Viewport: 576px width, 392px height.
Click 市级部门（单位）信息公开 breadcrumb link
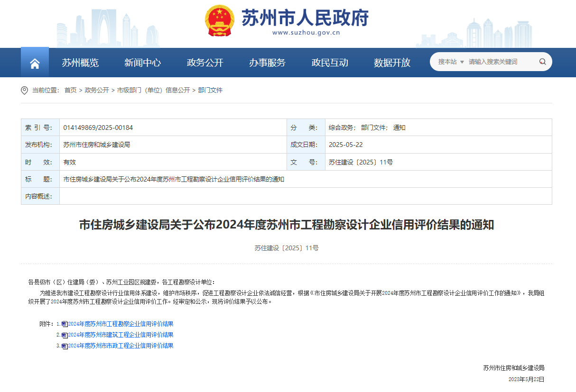tap(153, 90)
